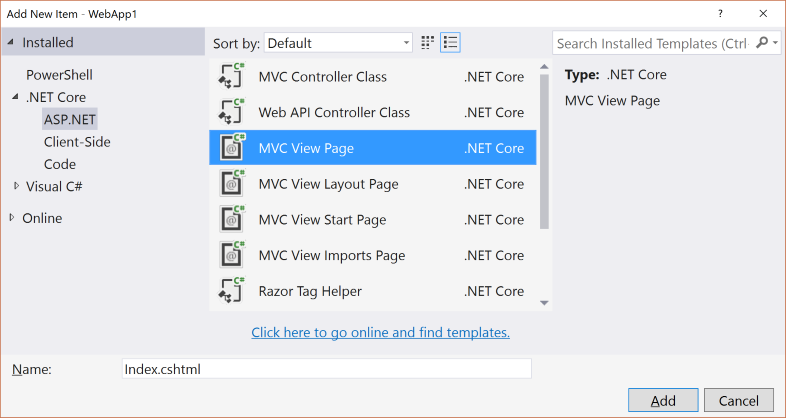The image size is (786, 418).
Task: Click the MVC View Imports Page icon
Action: pos(232,255)
